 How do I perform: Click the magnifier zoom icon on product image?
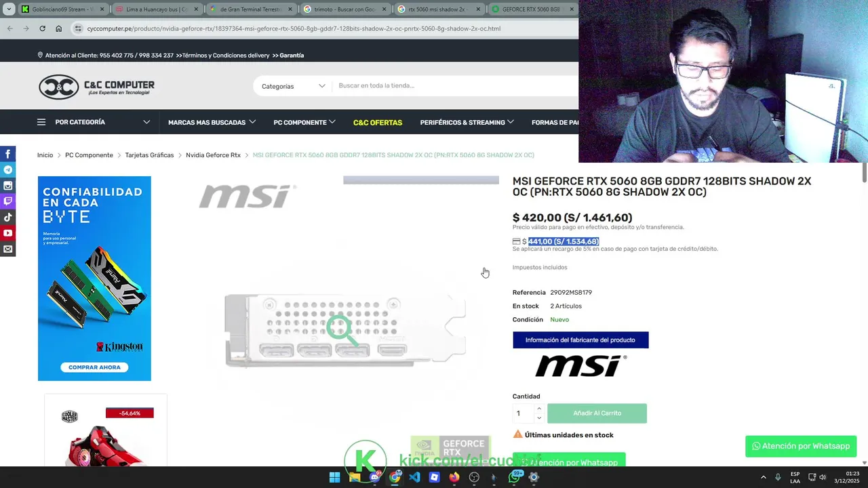342,330
